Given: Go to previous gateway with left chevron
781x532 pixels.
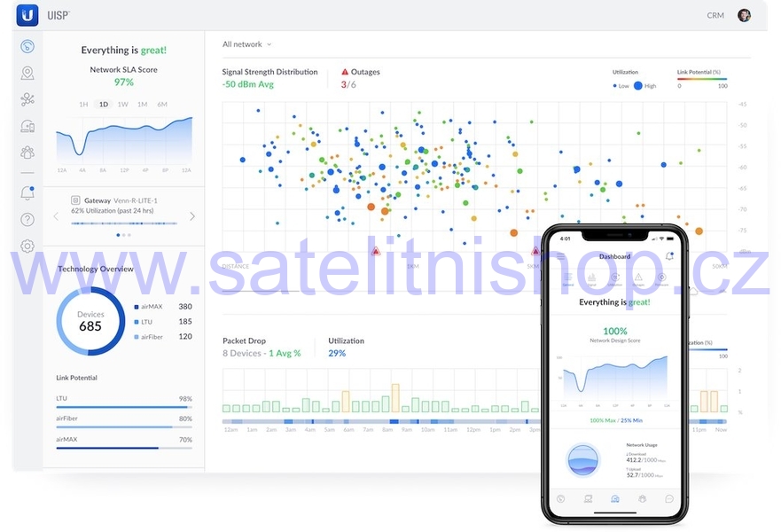Looking at the screenshot, I should point(56,216).
